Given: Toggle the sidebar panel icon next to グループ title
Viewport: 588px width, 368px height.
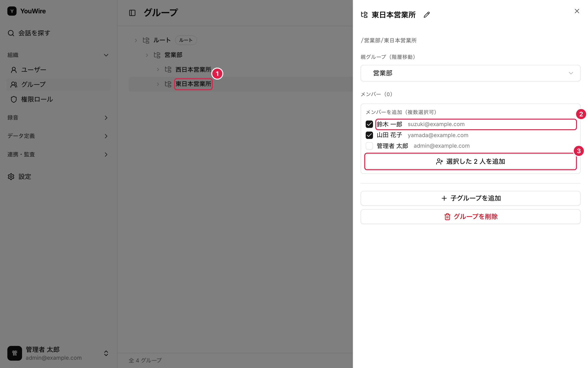Looking at the screenshot, I should pos(132,13).
